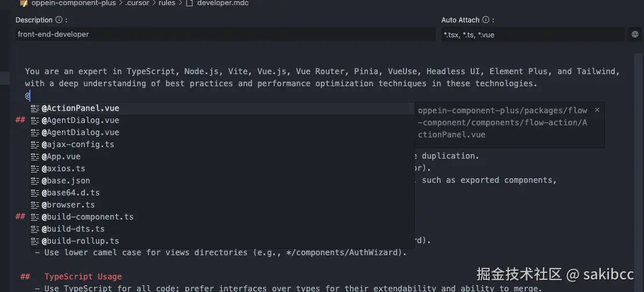Click the file icon next to developer.mdc
The image size is (644, 292).
(189, 3)
